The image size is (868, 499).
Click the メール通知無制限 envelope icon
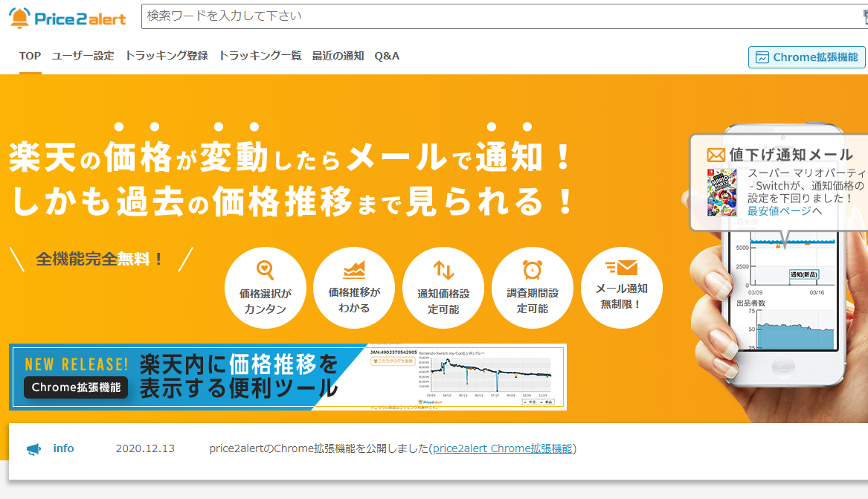621,267
